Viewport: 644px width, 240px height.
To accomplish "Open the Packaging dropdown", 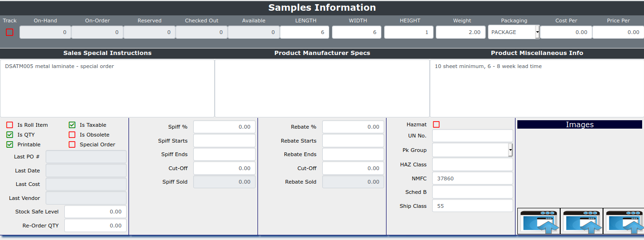I will click(x=537, y=32).
